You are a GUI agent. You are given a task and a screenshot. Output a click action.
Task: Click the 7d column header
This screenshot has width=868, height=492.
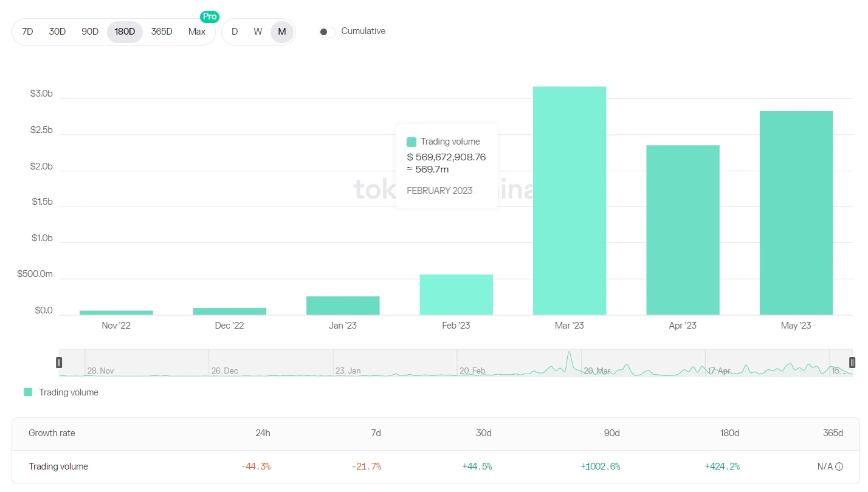click(376, 433)
